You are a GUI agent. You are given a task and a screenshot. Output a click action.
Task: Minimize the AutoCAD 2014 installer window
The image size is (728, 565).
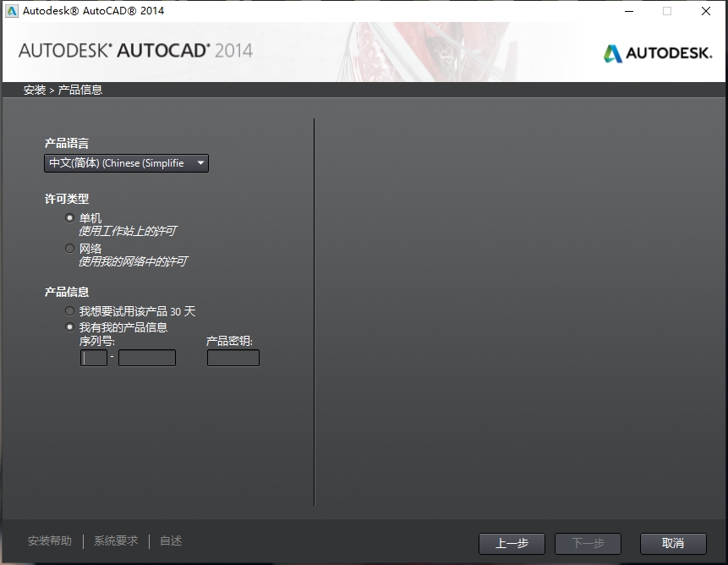pos(627,11)
